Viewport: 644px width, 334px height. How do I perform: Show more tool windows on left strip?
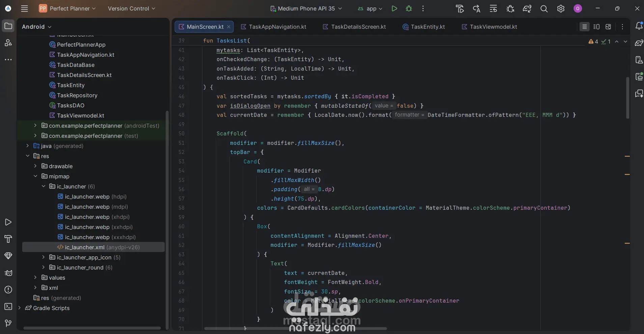[8, 60]
